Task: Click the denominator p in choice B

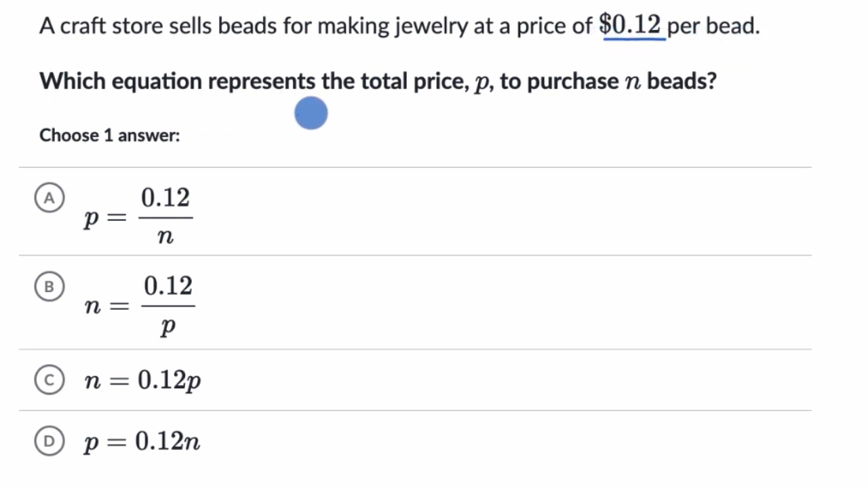Action: point(167,327)
